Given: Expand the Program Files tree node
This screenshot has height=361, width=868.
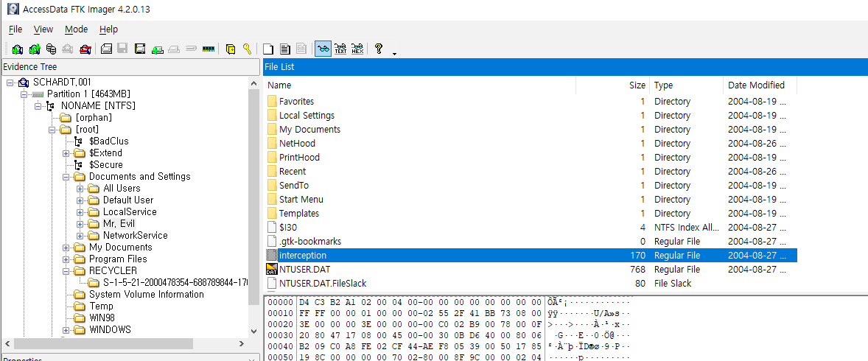Looking at the screenshot, I should coord(66,259).
